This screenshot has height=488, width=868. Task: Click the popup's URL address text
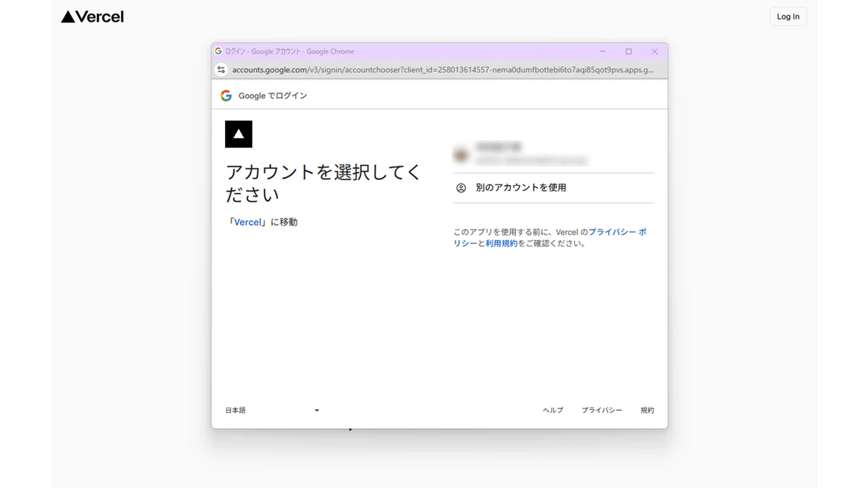click(x=443, y=70)
